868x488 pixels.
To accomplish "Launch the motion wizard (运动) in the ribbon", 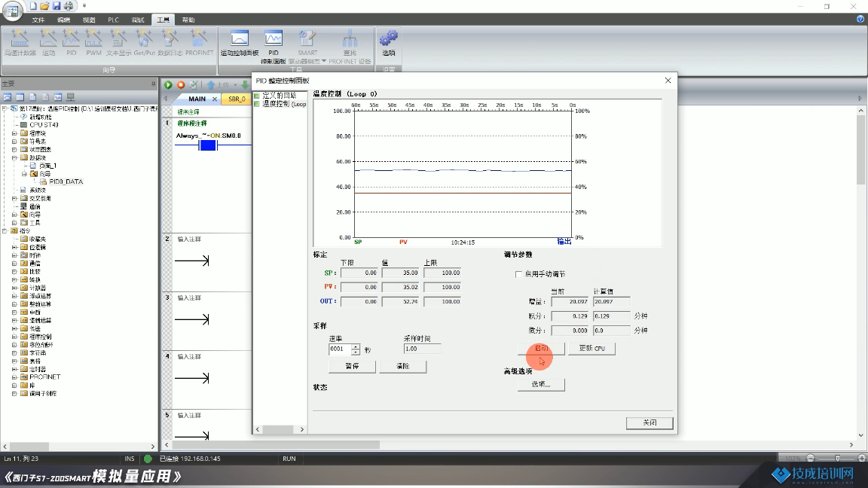I will pos(49,43).
